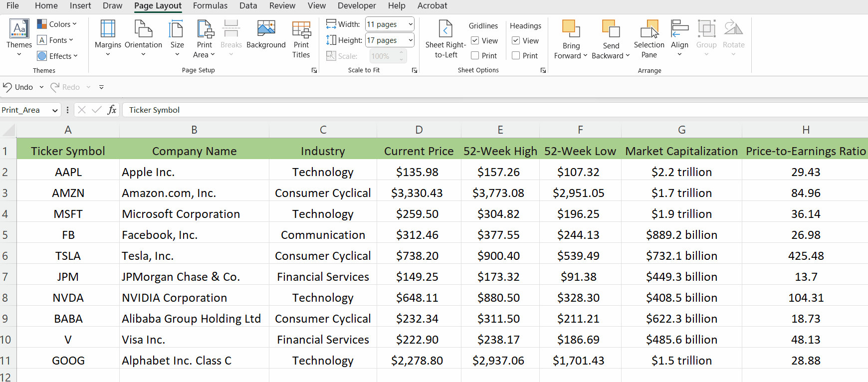Image resolution: width=868 pixels, height=382 pixels.
Task: Select row 6 header
Action: [x=8, y=256]
